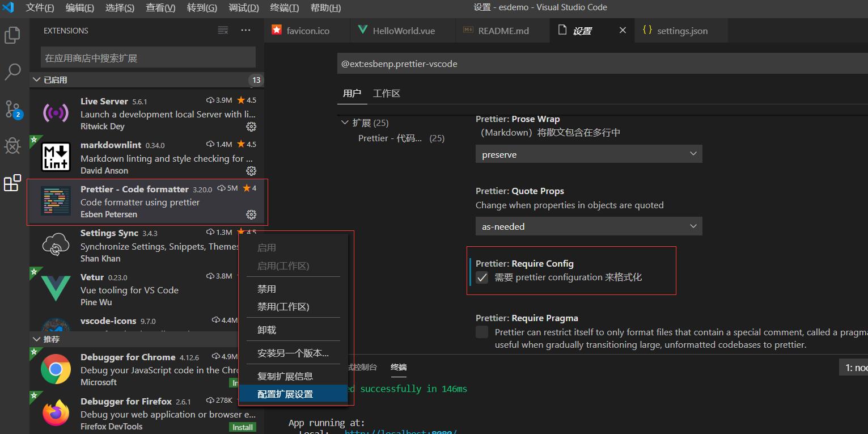Choose 配置扩展设置 in the context menu

(x=293, y=394)
